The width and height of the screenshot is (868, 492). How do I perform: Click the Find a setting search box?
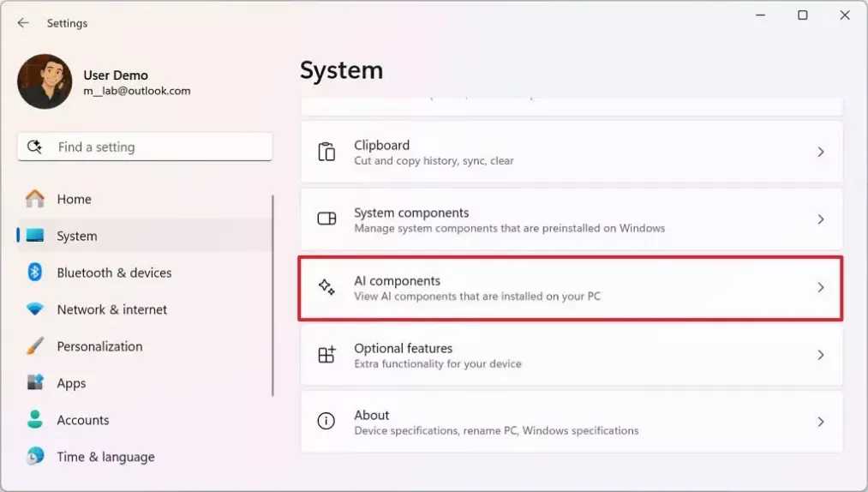coord(145,147)
